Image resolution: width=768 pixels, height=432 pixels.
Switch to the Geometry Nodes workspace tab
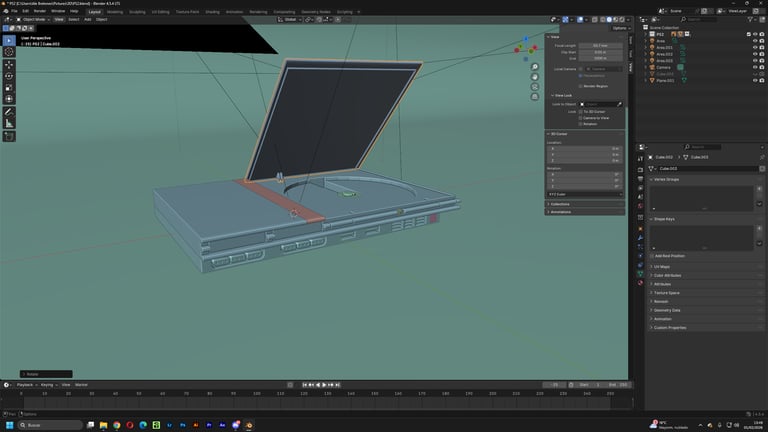316,12
